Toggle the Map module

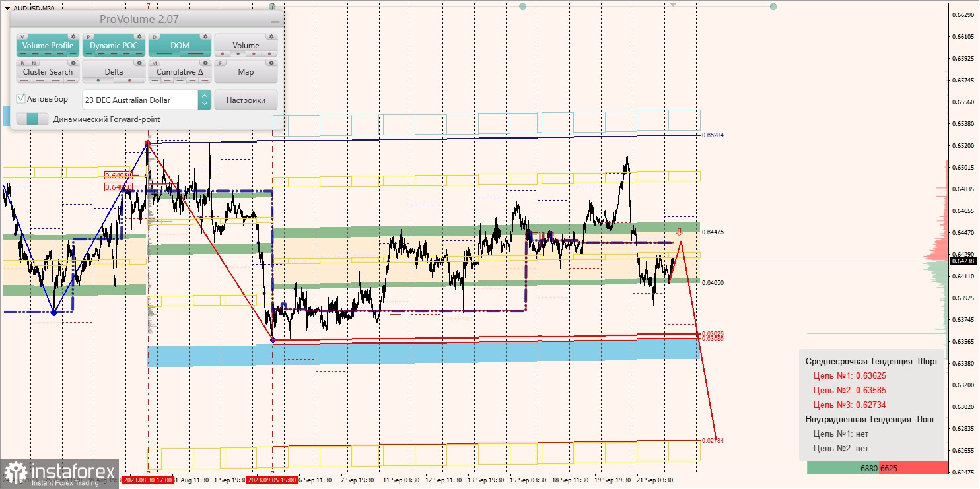[x=246, y=72]
